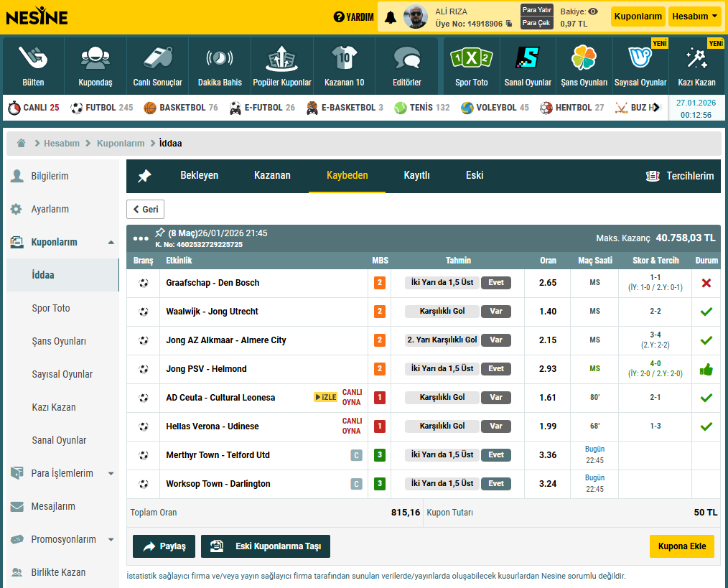Click the C badge on Merthyr Town row

click(356, 455)
